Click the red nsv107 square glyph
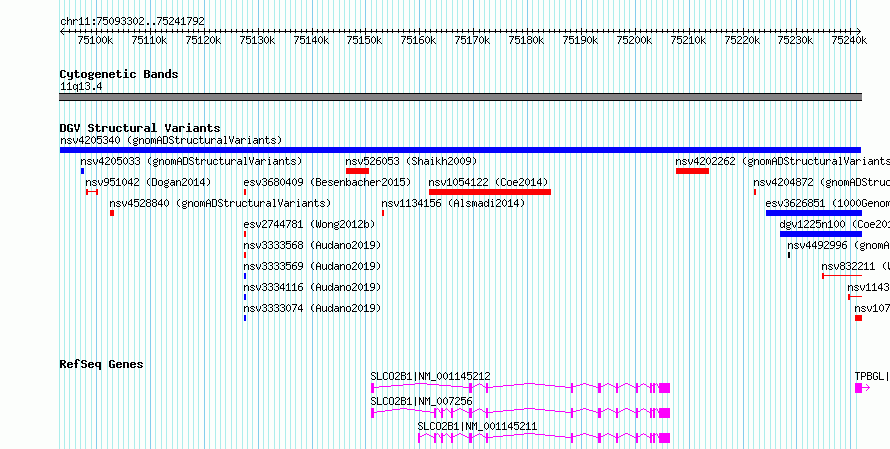The width and height of the screenshot is (890, 449). pos(858,318)
